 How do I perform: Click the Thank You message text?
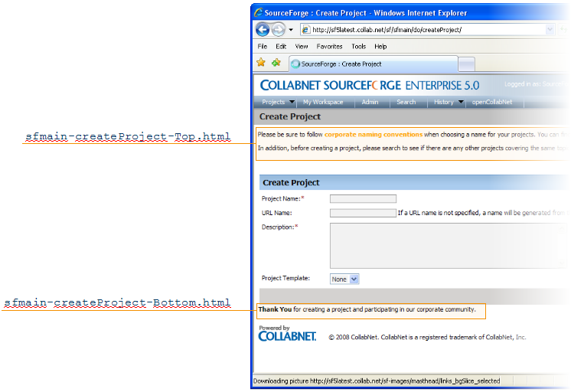(367, 309)
